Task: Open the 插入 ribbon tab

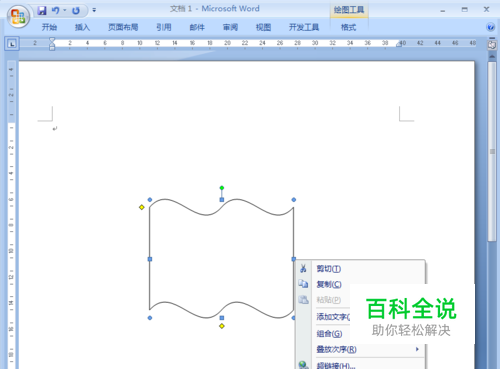Action: tap(82, 27)
